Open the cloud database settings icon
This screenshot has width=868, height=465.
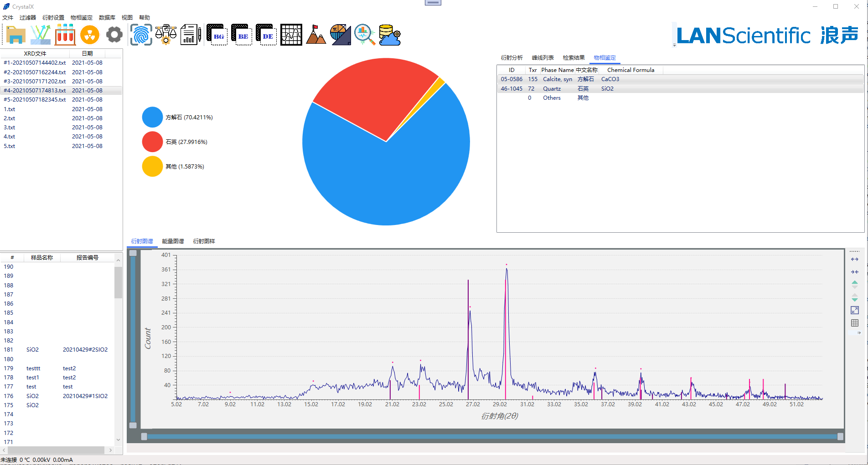tap(390, 35)
